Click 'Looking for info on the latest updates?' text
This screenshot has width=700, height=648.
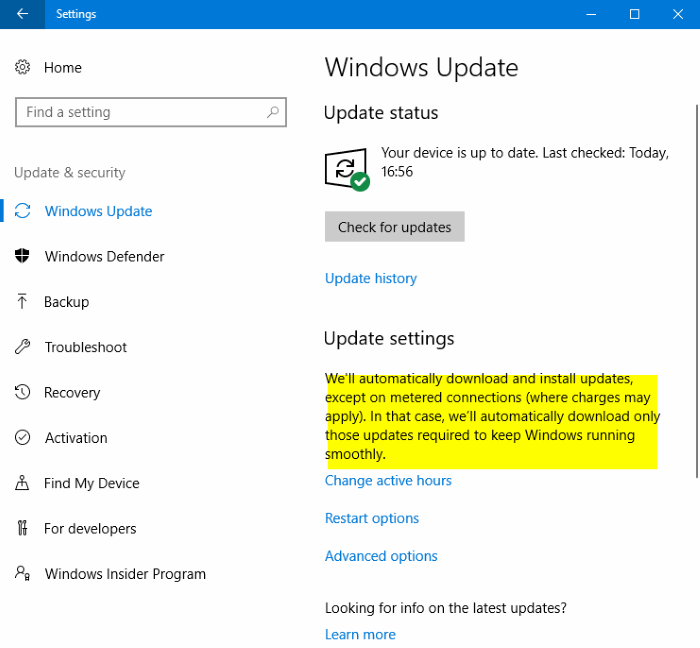coord(446,608)
